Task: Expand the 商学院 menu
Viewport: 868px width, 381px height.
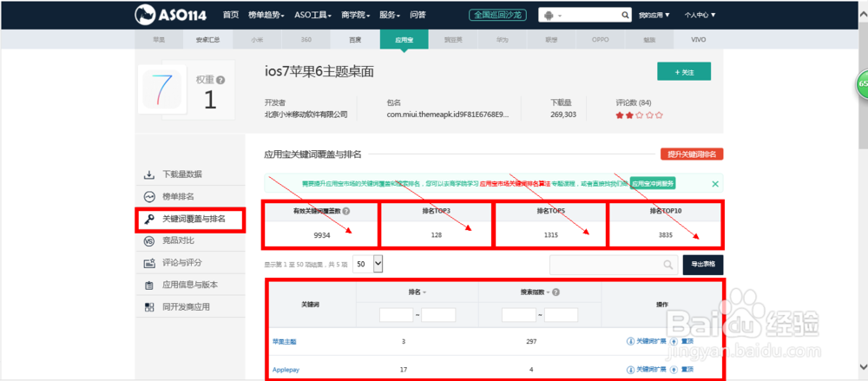Action: pos(355,15)
